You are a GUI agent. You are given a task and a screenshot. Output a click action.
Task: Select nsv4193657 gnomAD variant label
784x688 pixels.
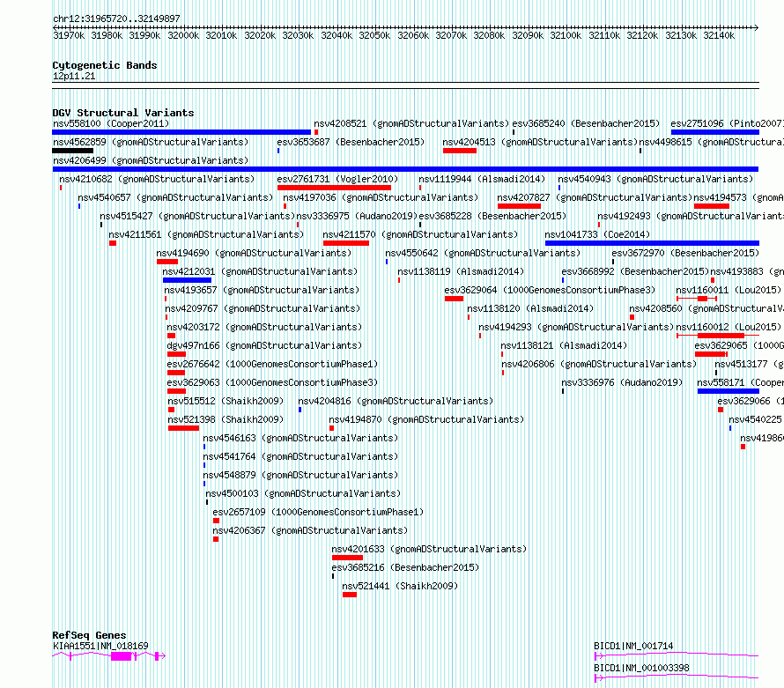(x=262, y=290)
